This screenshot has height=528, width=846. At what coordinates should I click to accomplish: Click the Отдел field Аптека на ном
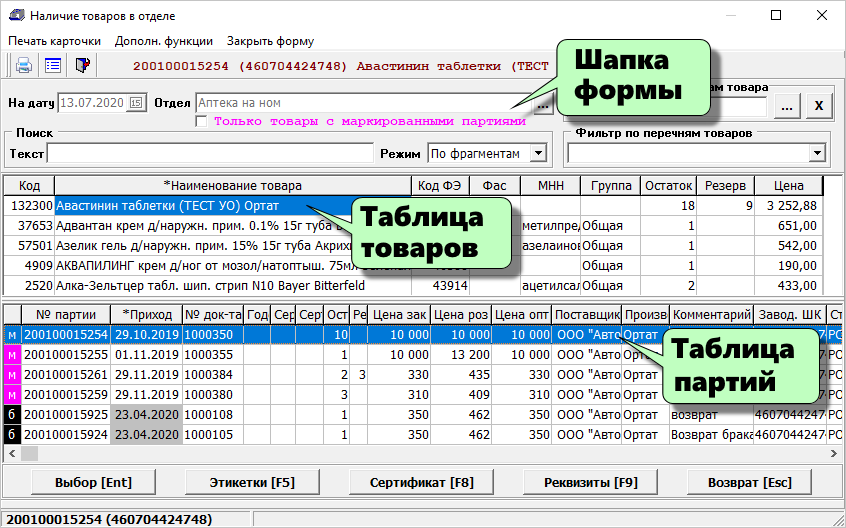[x=364, y=102]
